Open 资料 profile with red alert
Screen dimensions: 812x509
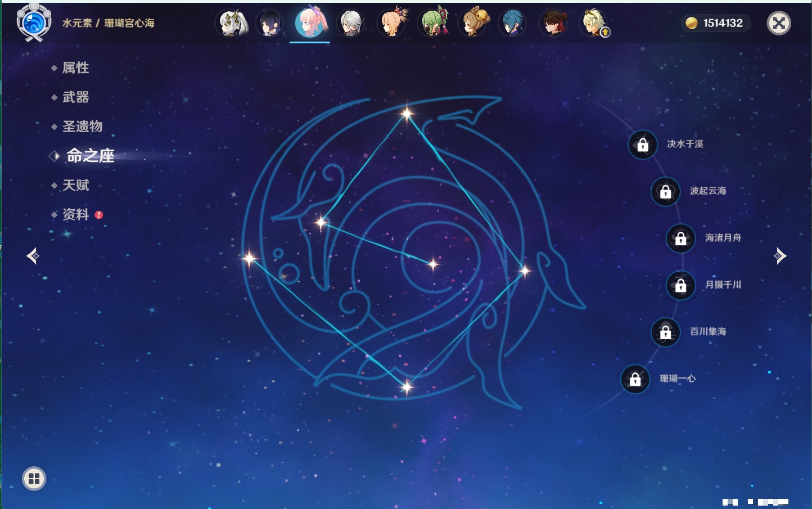pyautogui.click(x=75, y=214)
